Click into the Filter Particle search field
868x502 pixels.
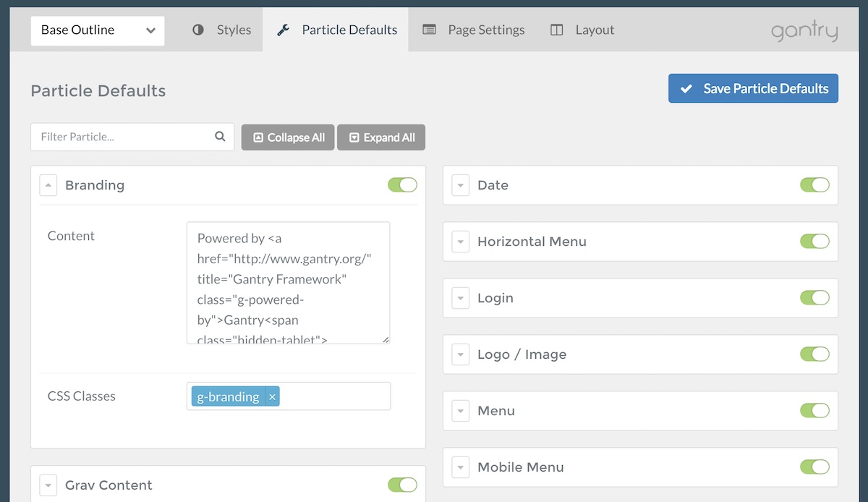click(x=123, y=137)
